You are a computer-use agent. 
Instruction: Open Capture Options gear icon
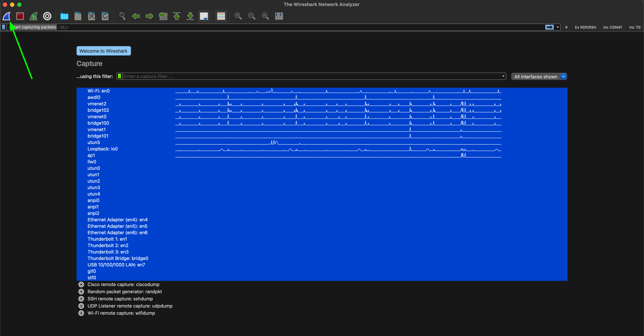[47, 16]
